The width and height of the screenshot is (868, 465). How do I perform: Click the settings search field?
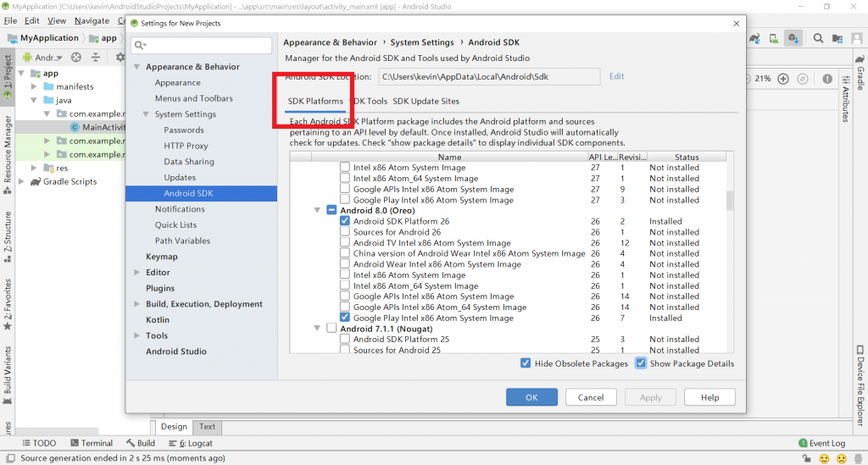202,45
